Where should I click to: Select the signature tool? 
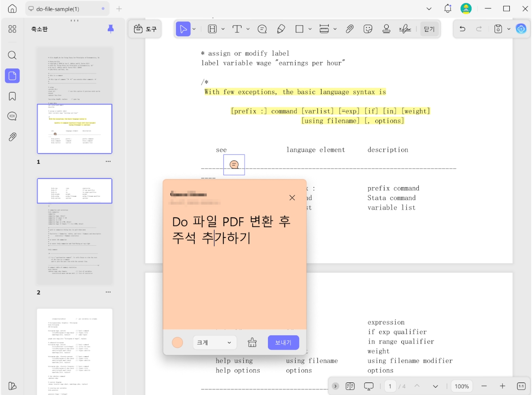(x=405, y=29)
